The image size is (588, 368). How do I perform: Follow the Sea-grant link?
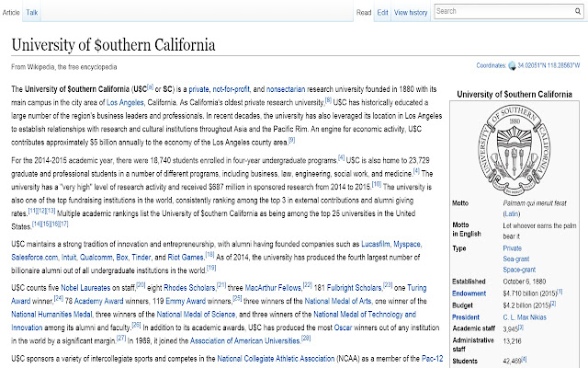click(516, 259)
